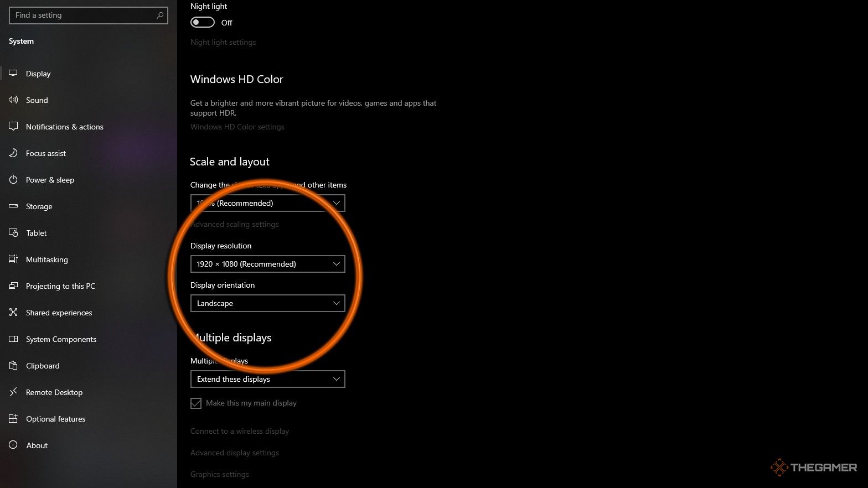
Task: Open Advanced scaling settings link
Action: (235, 224)
